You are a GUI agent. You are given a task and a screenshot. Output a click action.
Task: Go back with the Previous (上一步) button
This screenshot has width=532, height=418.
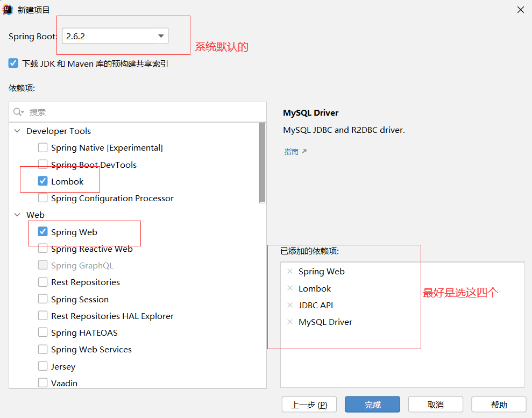[x=309, y=405]
